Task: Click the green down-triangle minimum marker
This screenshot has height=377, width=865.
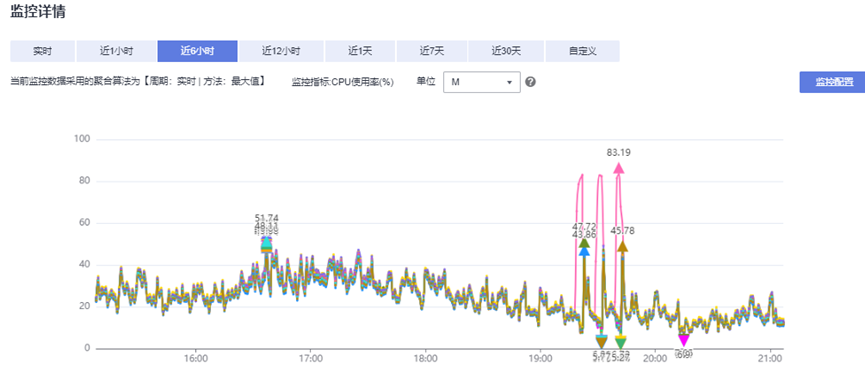Action: pyautogui.click(x=621, y=344)
